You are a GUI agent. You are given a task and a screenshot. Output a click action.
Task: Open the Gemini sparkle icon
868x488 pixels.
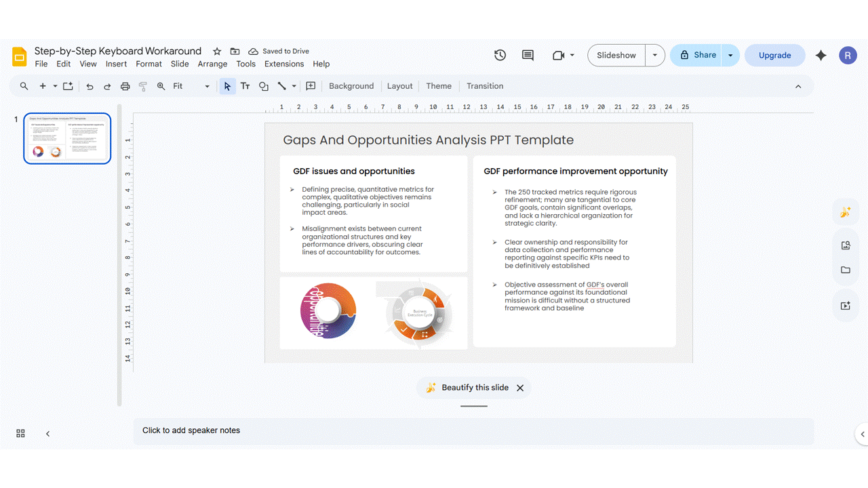point(821,56)
